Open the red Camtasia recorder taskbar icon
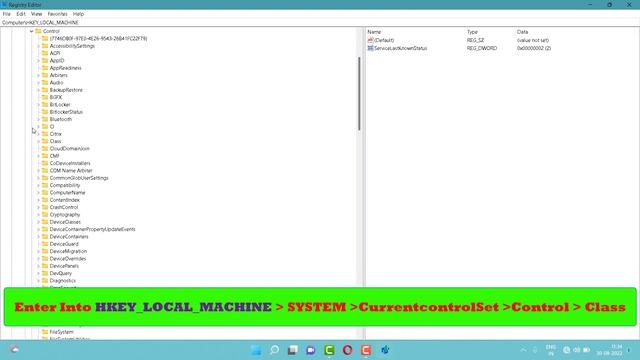This screenshot has width=640, height=360. [366, 350]
